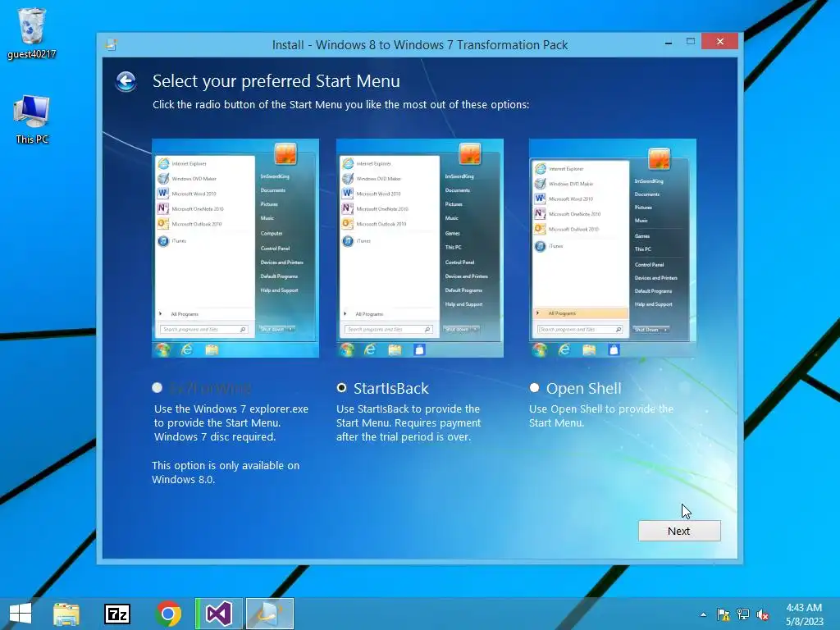
Task: Minimize the Install window
Action: click(x=668, y=43)
